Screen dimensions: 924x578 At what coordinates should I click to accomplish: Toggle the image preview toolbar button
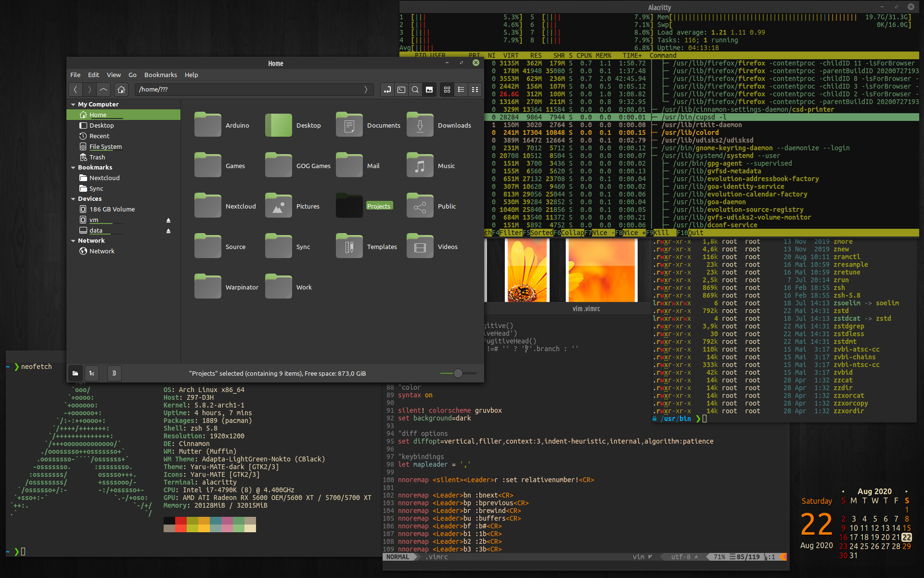(429, 90)
